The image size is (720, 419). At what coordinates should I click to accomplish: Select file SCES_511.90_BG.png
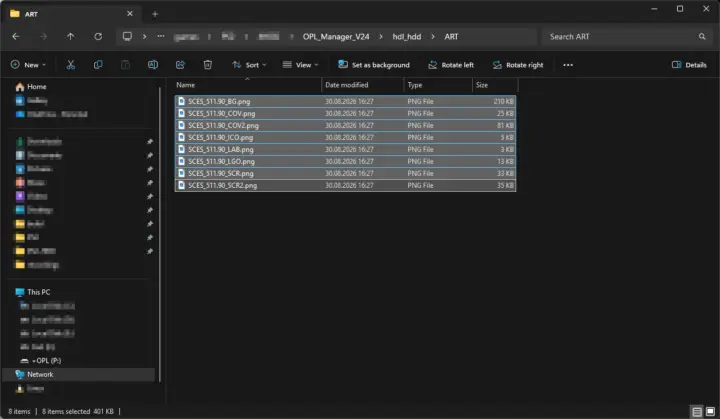(345, 101)
